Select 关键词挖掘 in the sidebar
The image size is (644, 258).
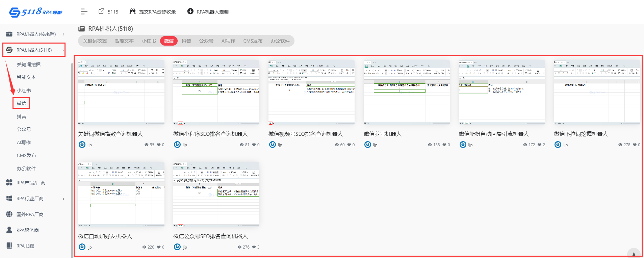click(29, 64)
